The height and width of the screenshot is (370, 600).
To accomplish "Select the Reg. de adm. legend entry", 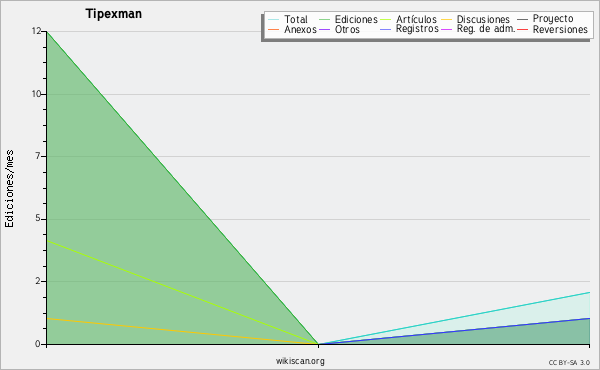I will (478, 29).
